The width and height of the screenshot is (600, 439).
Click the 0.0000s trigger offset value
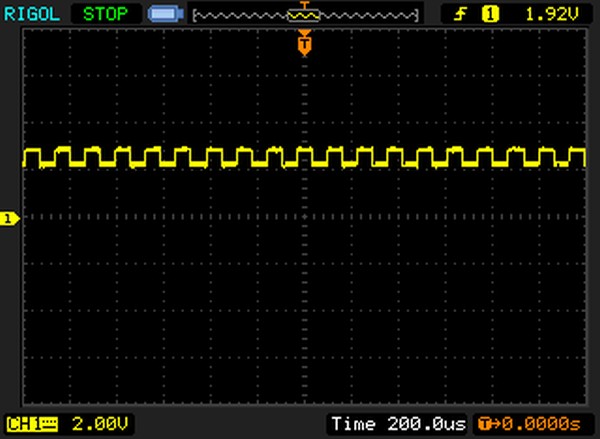coord(543,424)
